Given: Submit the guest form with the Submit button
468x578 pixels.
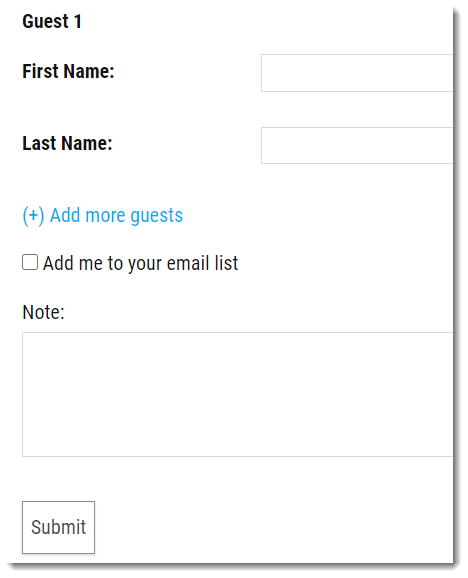Looking at the screenshot, I should [x=58, y=527].
